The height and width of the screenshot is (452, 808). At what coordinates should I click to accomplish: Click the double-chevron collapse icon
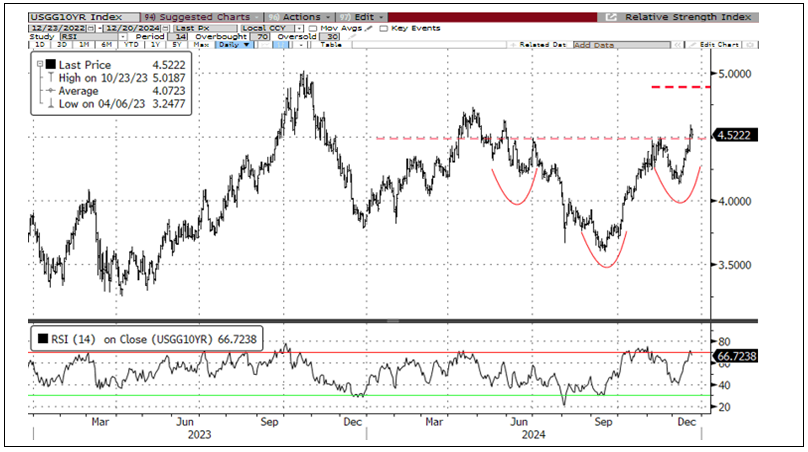coord(678,45)
